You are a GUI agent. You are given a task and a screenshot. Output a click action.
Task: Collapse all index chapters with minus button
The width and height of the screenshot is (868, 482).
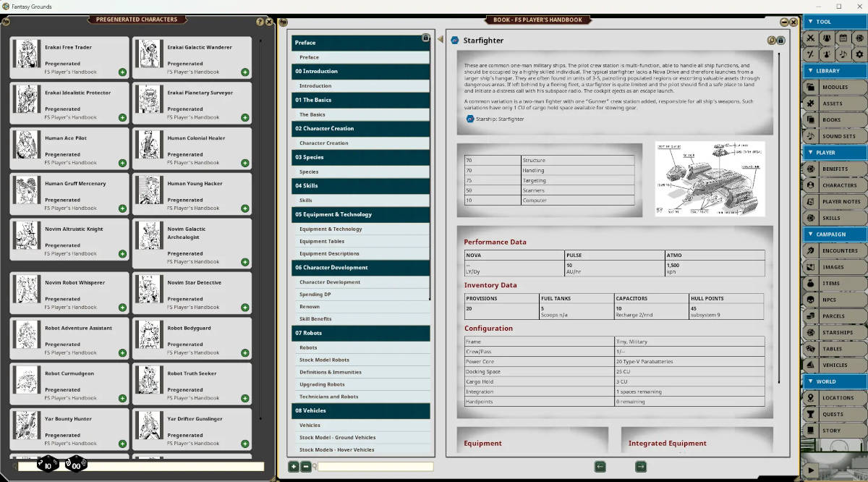pyautogui.click(x=305, y=467)
